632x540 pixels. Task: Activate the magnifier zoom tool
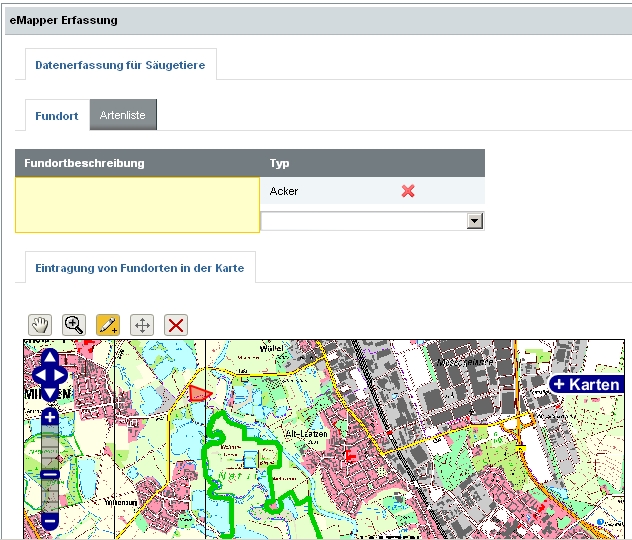(x=73, y=324)
